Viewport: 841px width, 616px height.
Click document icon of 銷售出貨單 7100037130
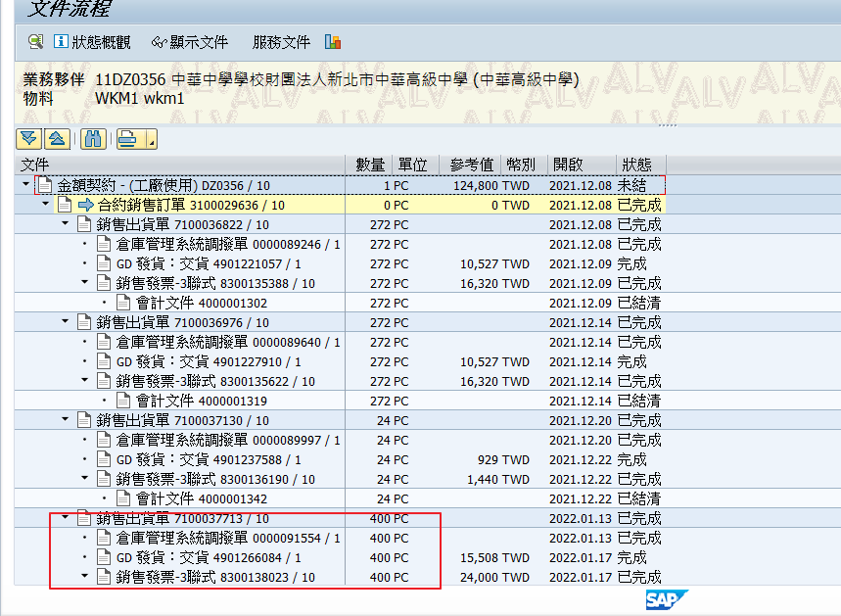[x=84, y=420]
